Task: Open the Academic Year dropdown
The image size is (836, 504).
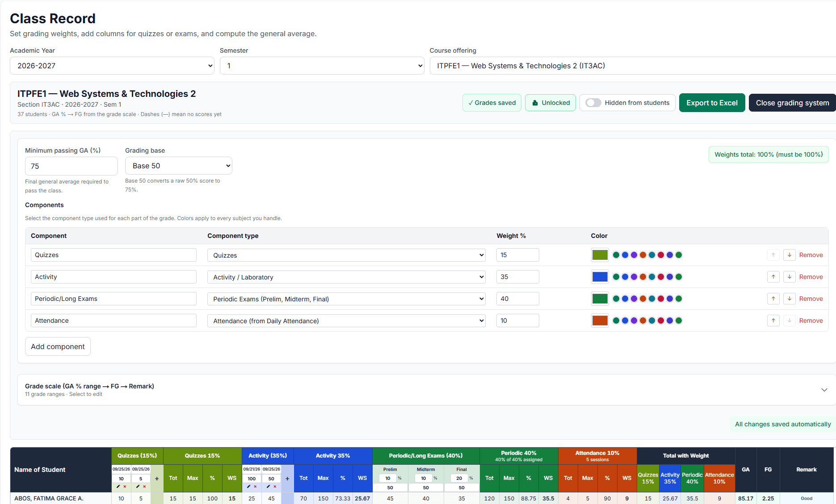Action: [x=112, y=66]
